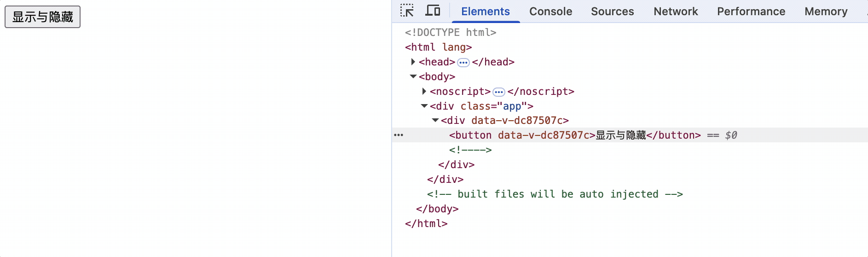Click the head element ellipsis badge
Screen dimensions: 868x257
(463, 62)
